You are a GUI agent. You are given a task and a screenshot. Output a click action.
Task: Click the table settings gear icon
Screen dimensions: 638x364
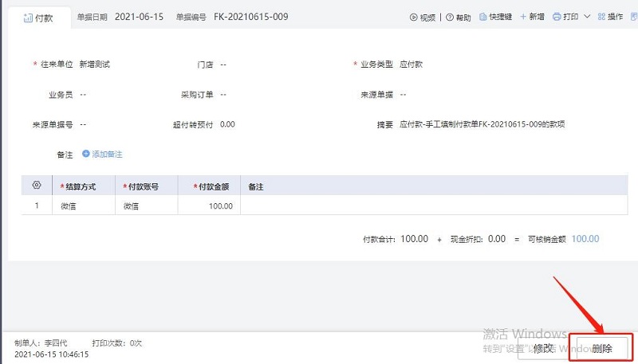(37, 186)
